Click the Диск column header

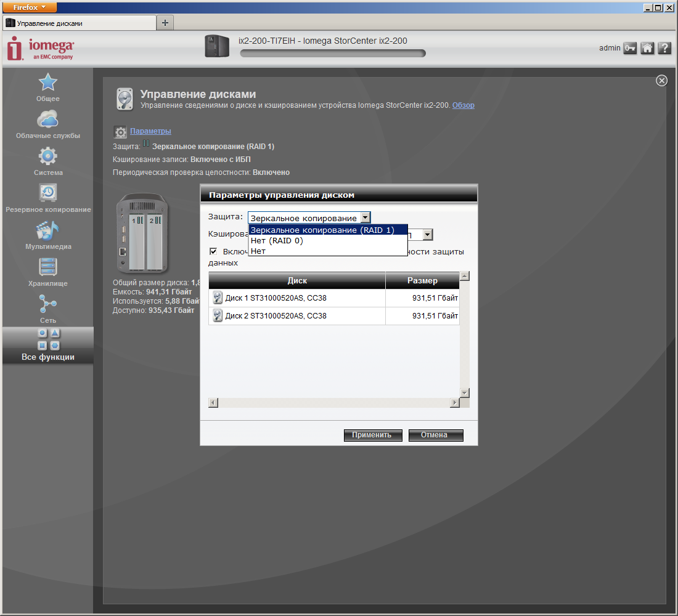(x=297, y=280)
